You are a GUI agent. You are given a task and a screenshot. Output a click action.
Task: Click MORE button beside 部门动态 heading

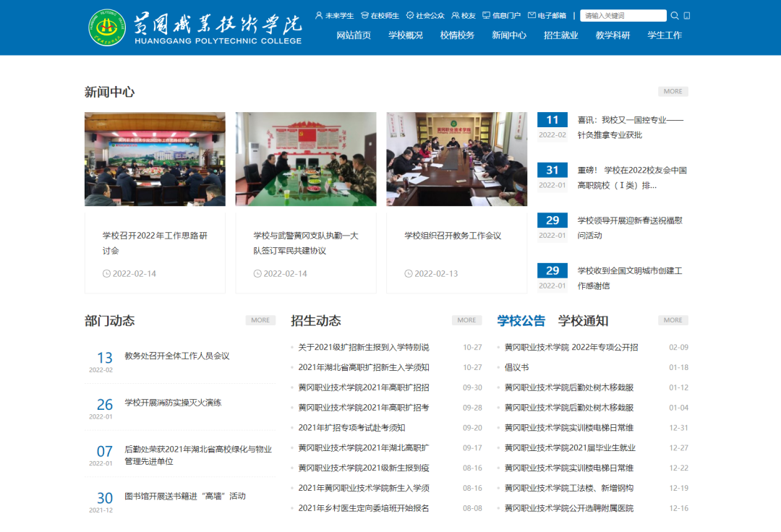point(260,320)
